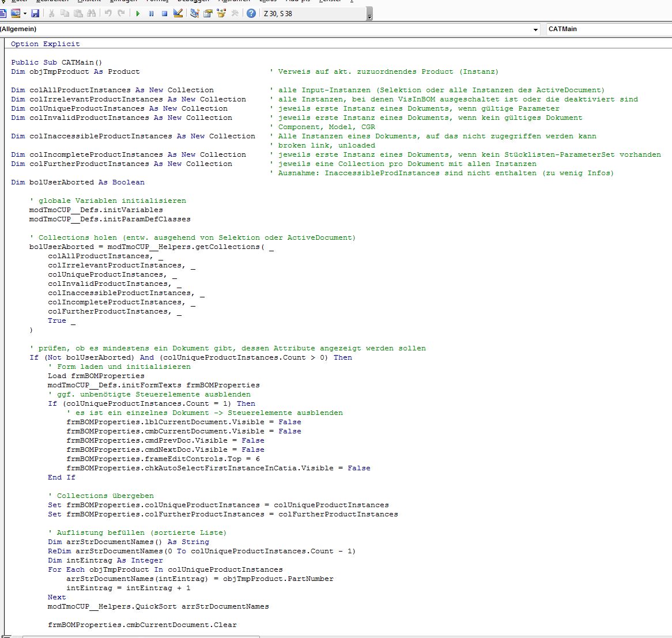Click the Paste clipboard icon
This screenshot has height=638, width=672.
tap(78, 13)
